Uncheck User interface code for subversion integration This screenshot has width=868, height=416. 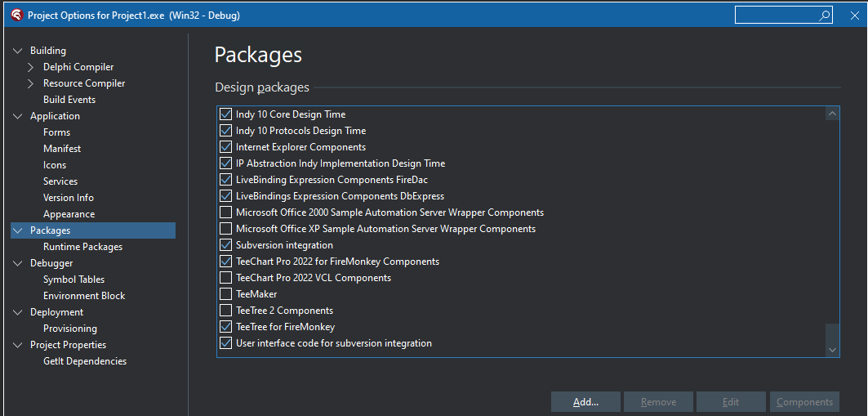point(226,343)
